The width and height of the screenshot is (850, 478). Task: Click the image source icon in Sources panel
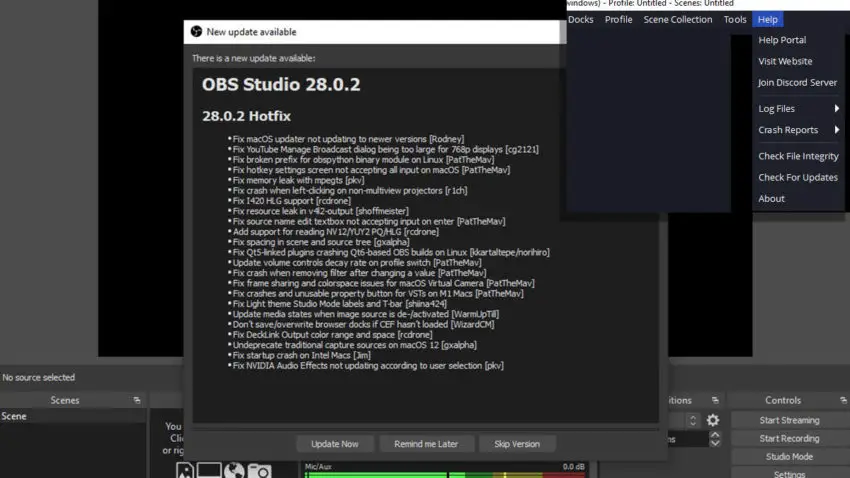coord(185,470)
